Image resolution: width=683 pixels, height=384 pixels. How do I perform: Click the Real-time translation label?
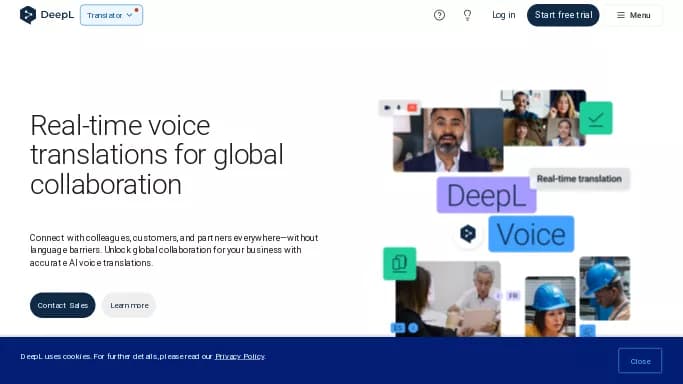(579, 179)
